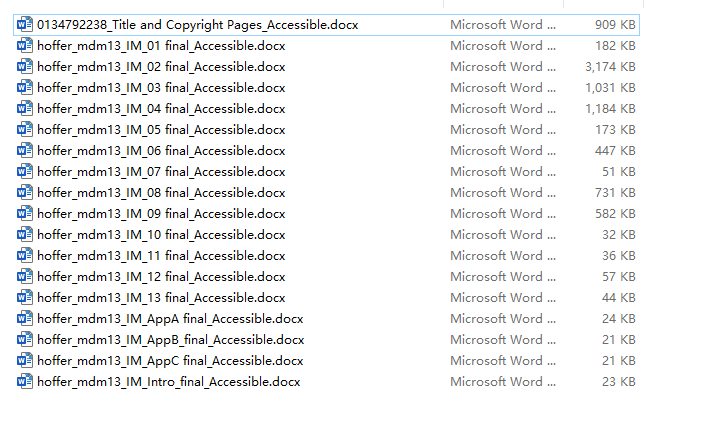
Task: Click Word icon beside hoffer_mdm13_IM_Intro file
Action: point(25,382)
